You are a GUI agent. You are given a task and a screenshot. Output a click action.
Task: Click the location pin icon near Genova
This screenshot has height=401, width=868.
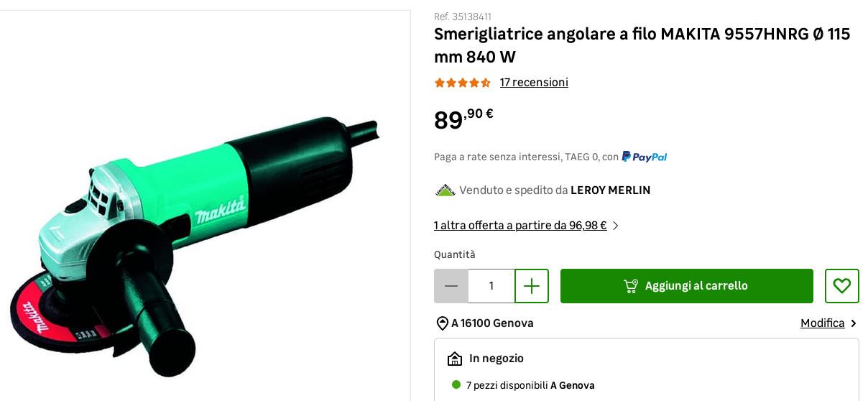click(443, 323)
